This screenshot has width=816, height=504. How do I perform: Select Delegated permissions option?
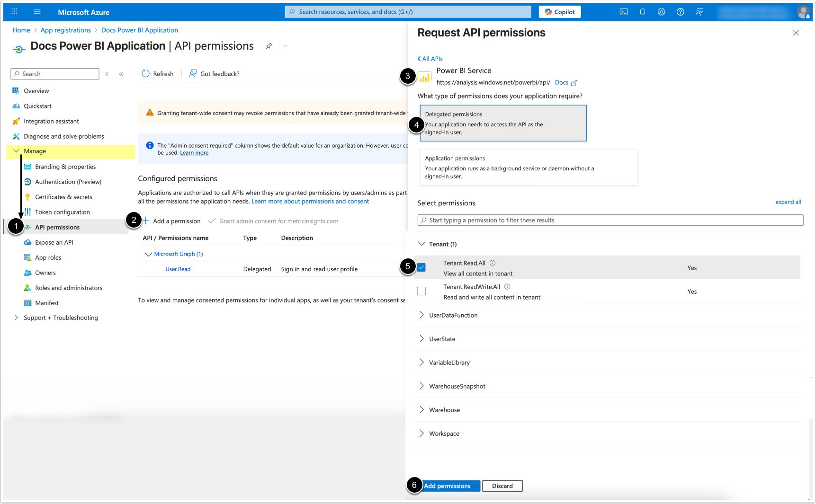(503, 123)
